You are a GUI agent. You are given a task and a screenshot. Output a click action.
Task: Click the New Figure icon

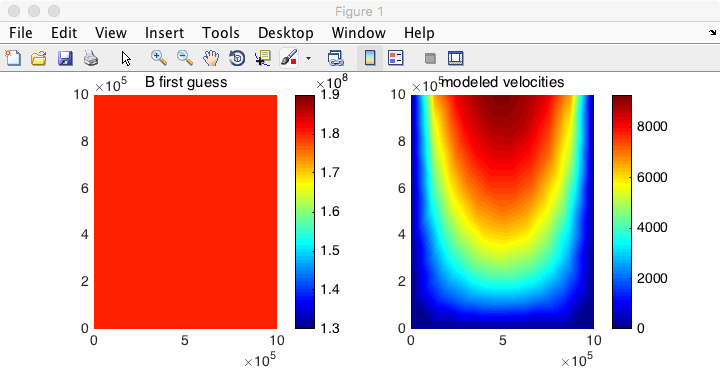(x=13, y=58)
